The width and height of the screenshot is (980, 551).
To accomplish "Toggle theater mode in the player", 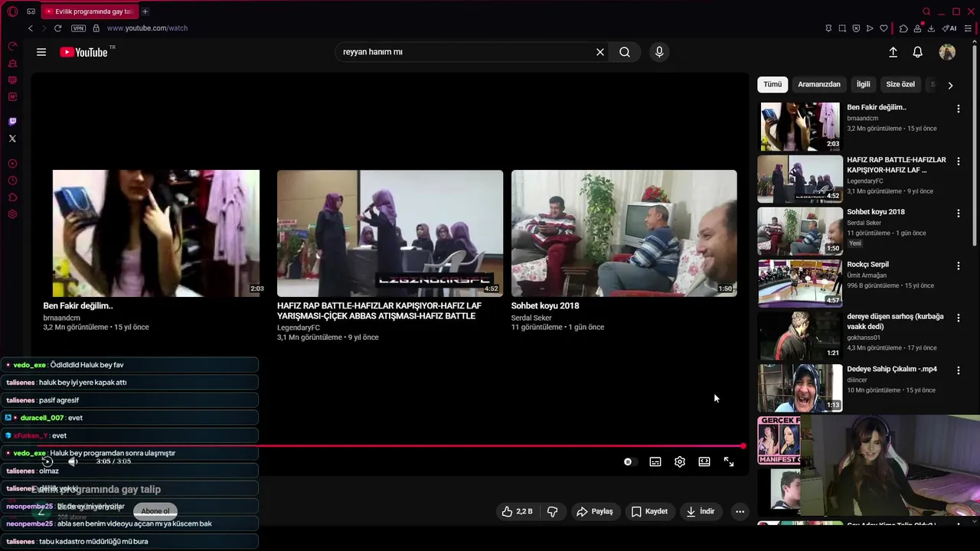I will [704, 461].
